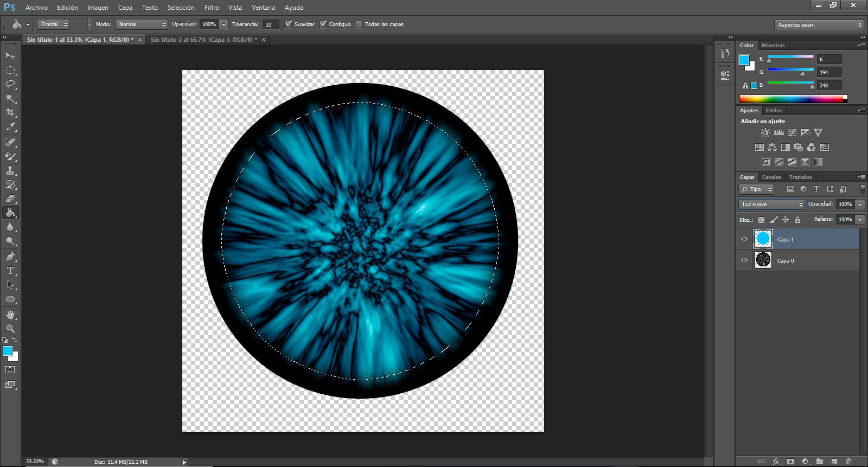Click the foreground color swatch in toolbar
Image resolution: width=868 pixels, height=467 pixels.
[x=8, y=351]
